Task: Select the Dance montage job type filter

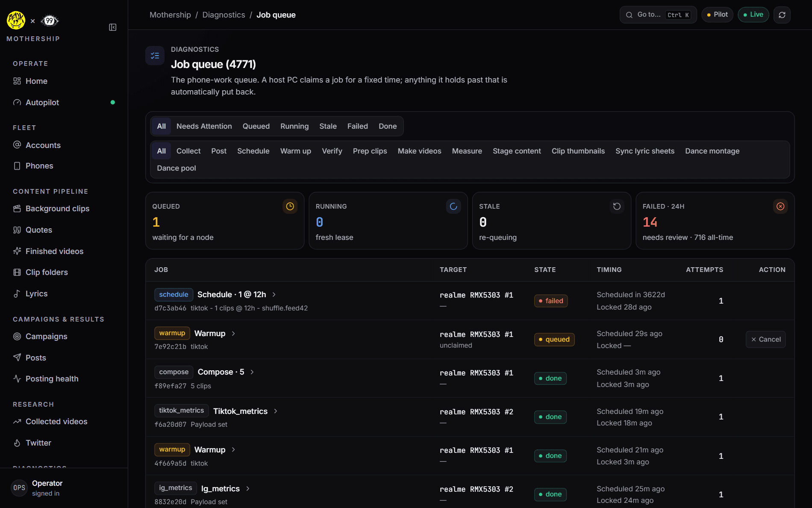Action: click(712, 151)
